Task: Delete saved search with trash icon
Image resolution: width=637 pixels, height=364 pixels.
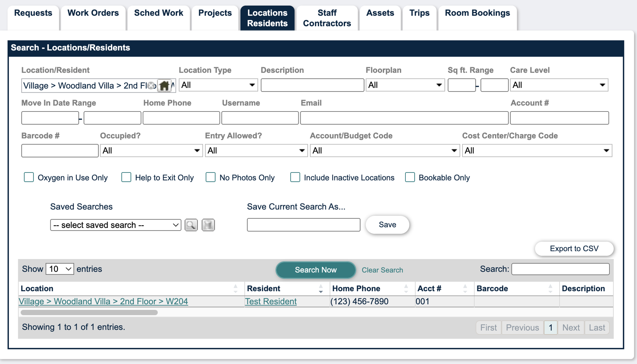Action: click(208, 225)
